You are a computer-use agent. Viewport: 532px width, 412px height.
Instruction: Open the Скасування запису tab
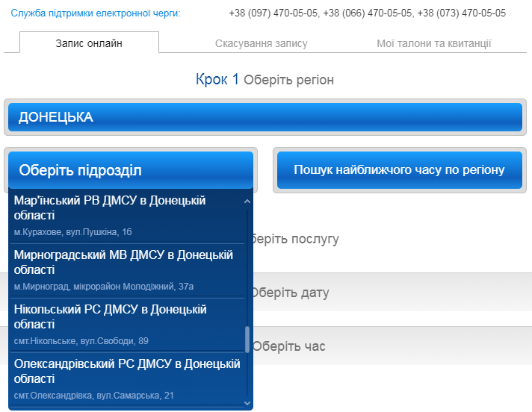[261, 43]
